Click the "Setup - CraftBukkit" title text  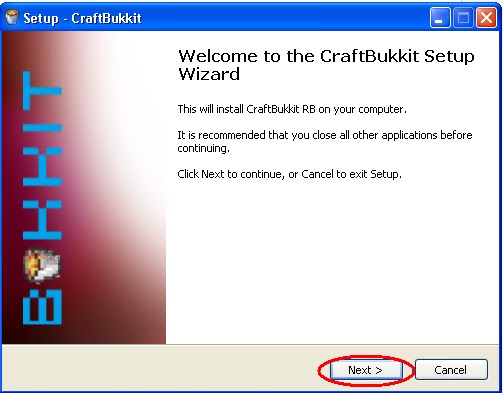point(82,18)
